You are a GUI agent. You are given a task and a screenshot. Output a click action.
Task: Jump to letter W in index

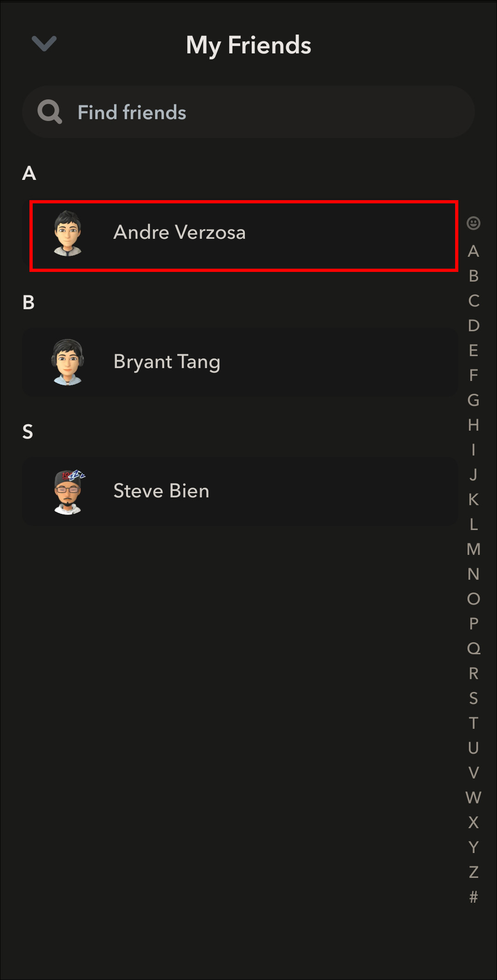point(474,797)
